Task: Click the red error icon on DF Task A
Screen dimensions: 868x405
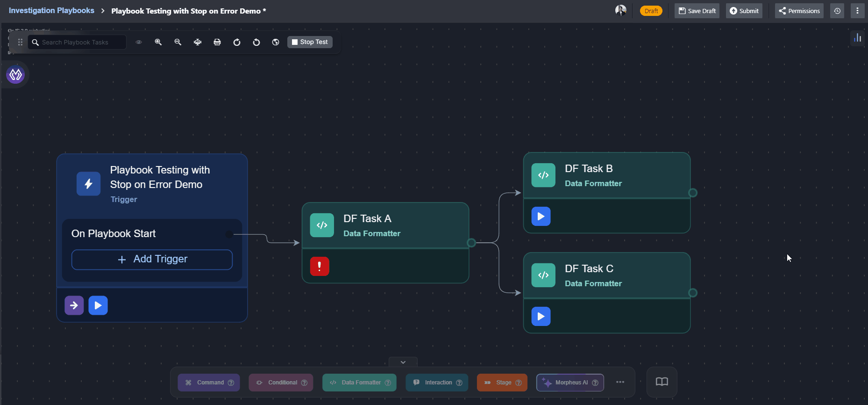Action: 320,267
